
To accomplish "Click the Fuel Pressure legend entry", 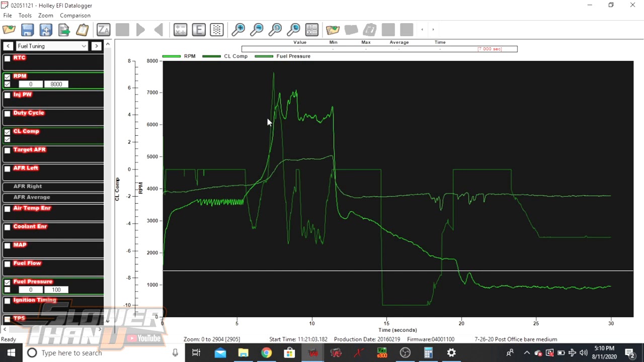I will (283, 56).
